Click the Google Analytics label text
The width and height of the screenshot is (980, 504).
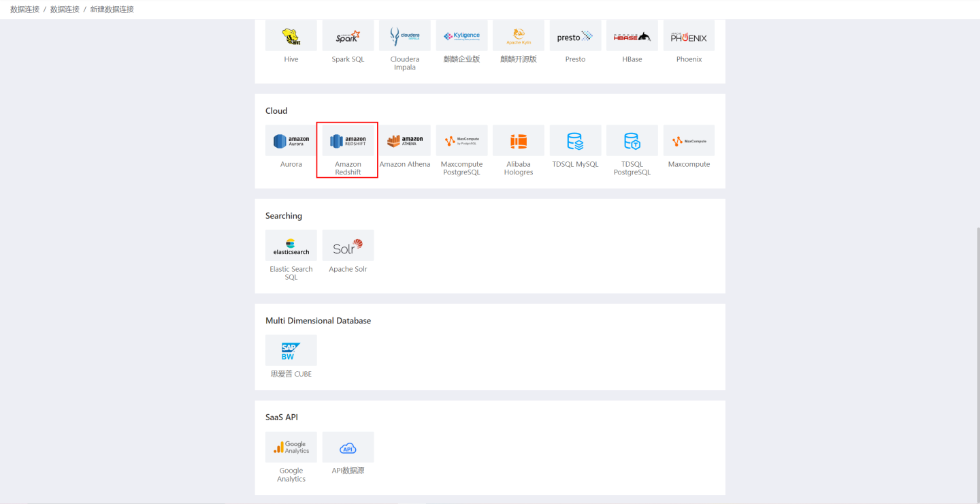pyautogui.click(x=291, y=475)
